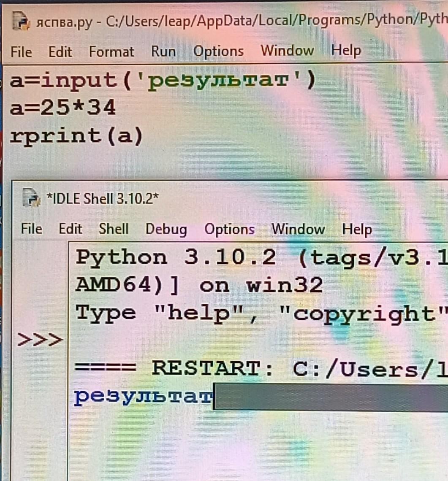Click the code line rprint(a)
The width and height of the screenshot is (448, 481).
pos(76,136)
